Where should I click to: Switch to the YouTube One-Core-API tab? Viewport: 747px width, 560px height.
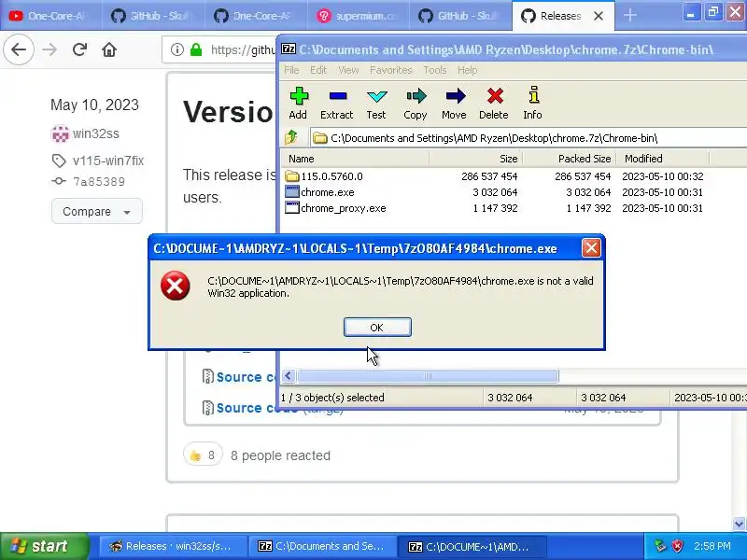point(50,16)
